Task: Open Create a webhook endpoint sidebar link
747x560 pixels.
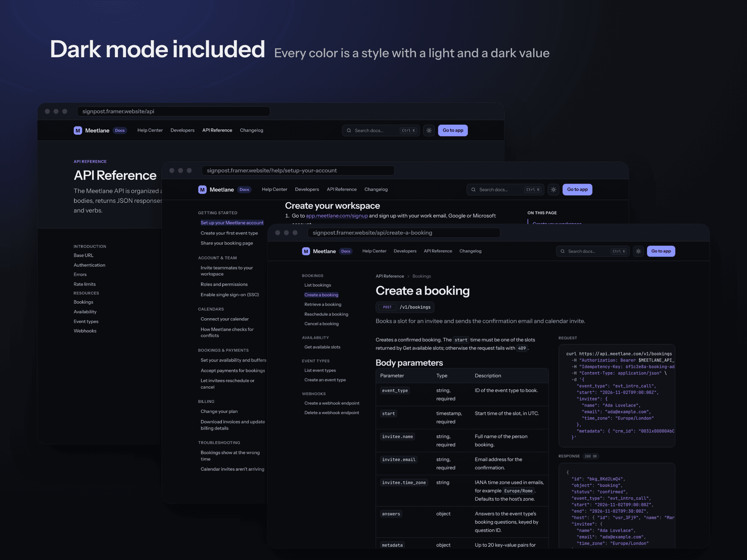Action: pyautogui.click(x=332, y=403)
